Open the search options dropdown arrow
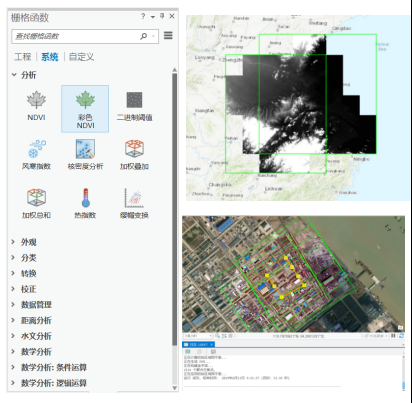This screenshot has width=412, height=403. point(153,36)
